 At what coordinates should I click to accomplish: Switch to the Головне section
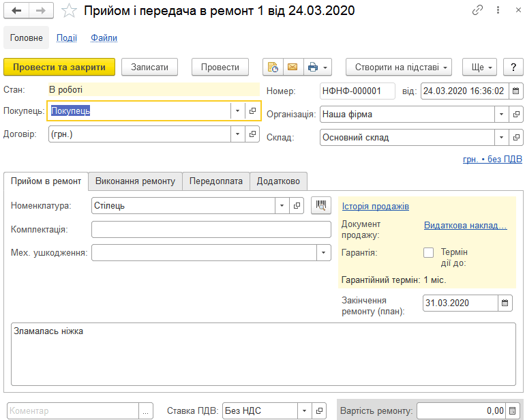(26, 37)
